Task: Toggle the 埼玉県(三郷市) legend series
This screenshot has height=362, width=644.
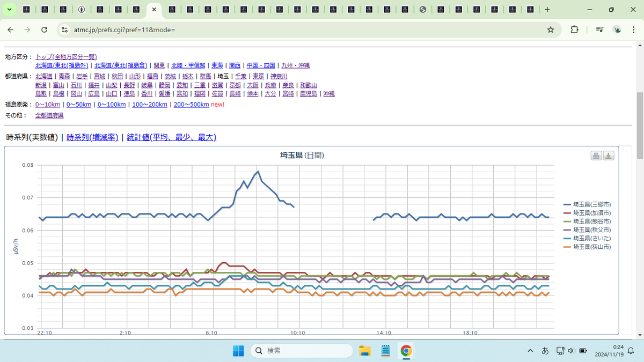Action: point(587,205)
